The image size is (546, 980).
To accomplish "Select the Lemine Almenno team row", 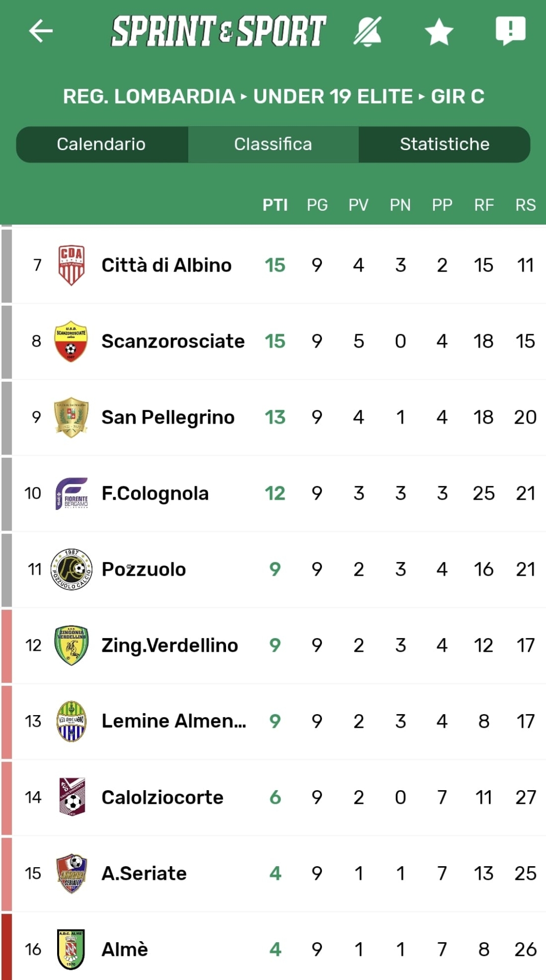I will point(173,721).
